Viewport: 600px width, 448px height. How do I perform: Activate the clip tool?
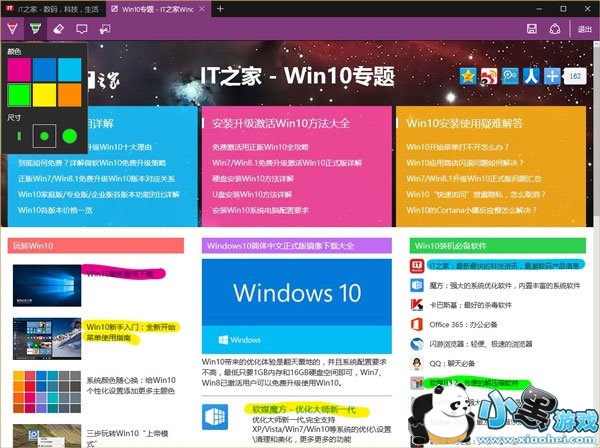click(105, 29)
